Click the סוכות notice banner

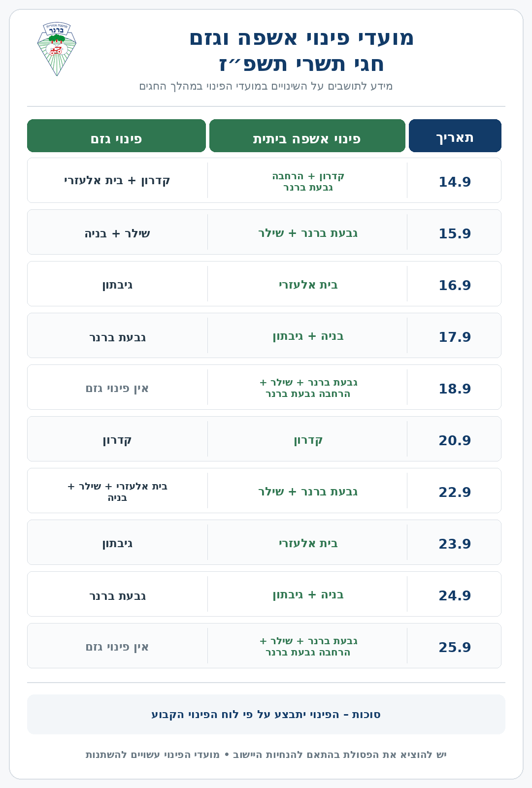266,715
